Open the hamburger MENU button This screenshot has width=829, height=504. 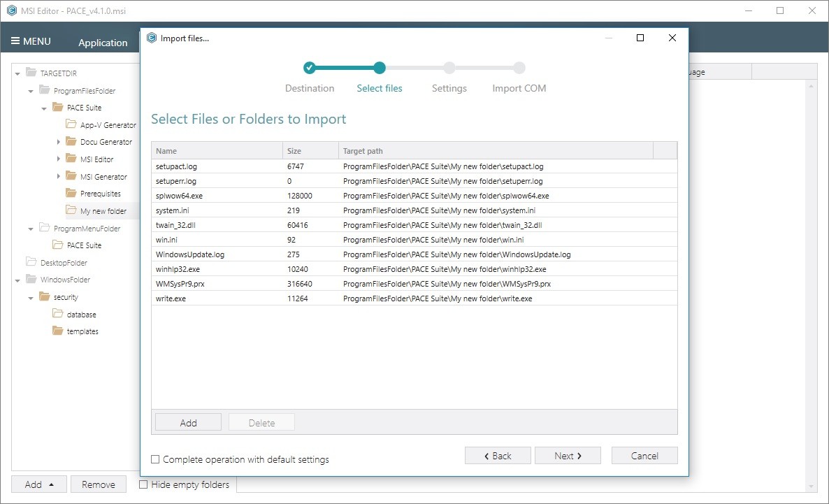(x=31, y=41)
